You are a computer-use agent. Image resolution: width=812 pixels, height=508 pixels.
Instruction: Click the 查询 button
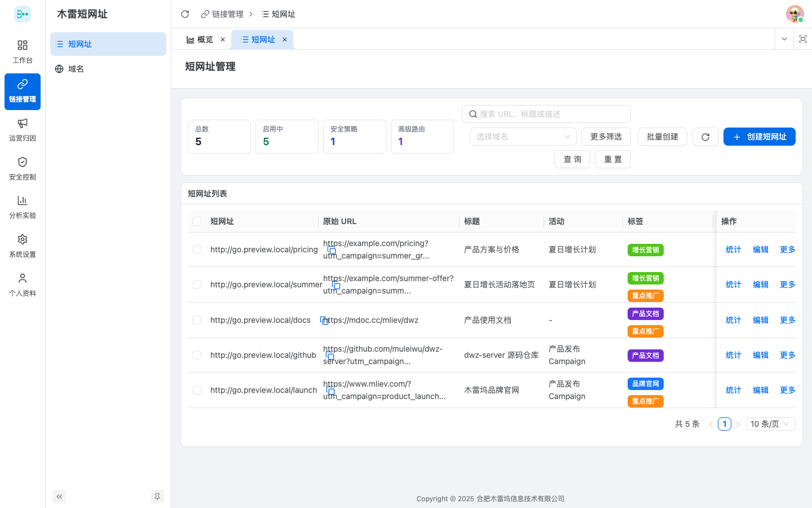click(x=572, y=159)
